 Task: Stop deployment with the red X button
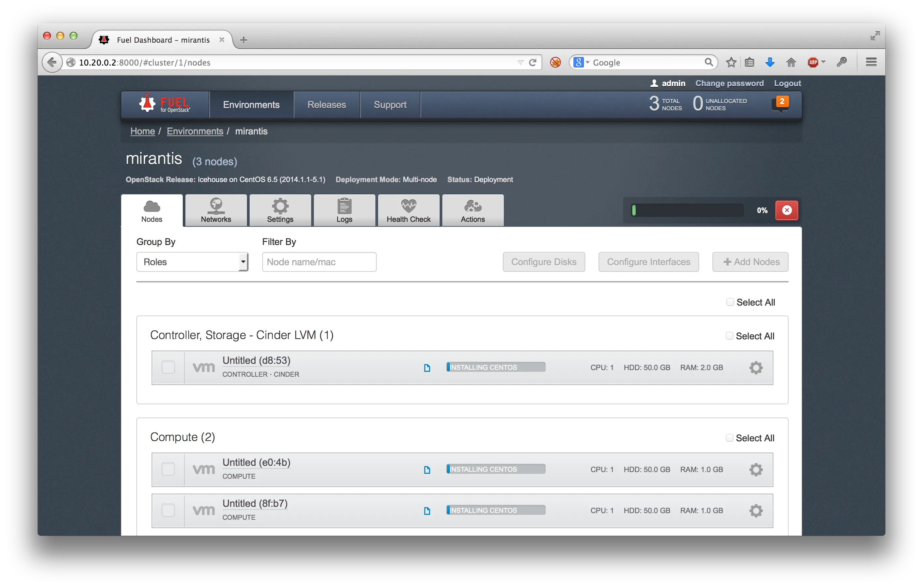pyautogui.click(x=787, y=210)
